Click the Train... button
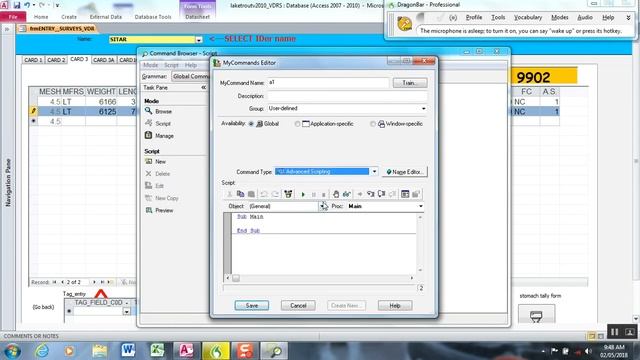 [410, 83]
